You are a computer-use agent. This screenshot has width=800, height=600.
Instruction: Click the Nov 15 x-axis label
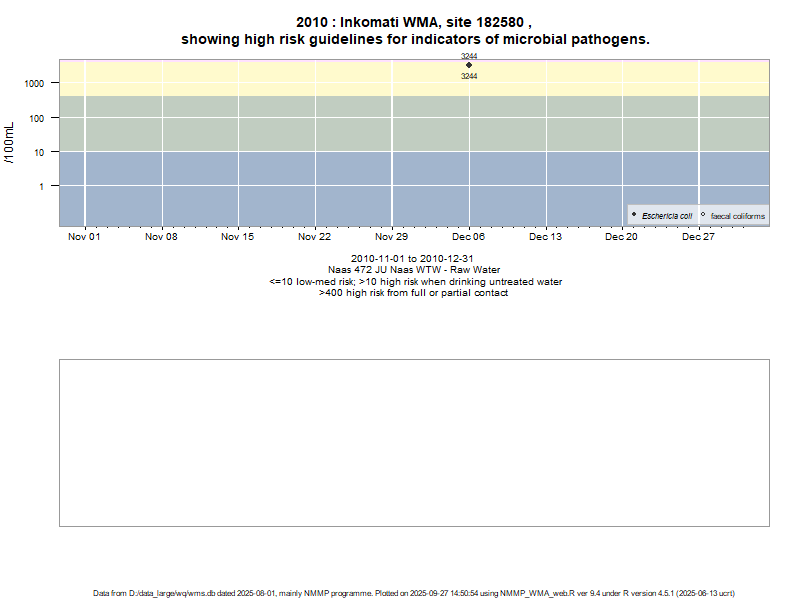[238, 237]
